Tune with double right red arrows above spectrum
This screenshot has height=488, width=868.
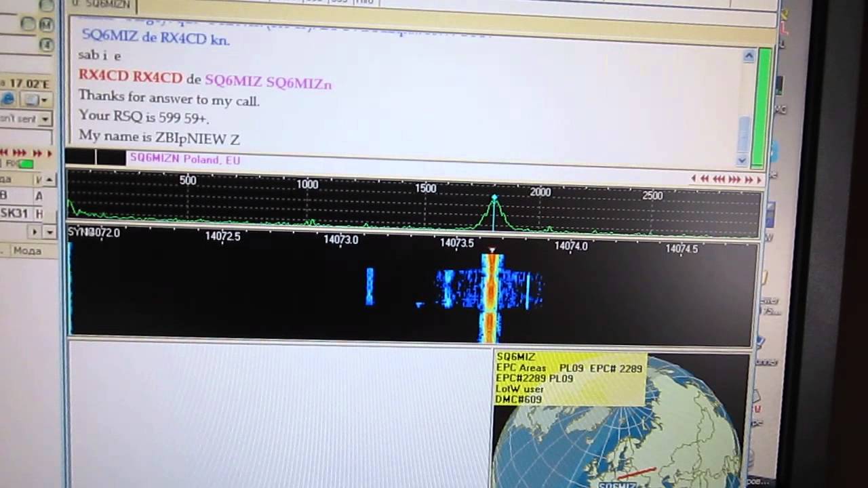coord(749,180)
